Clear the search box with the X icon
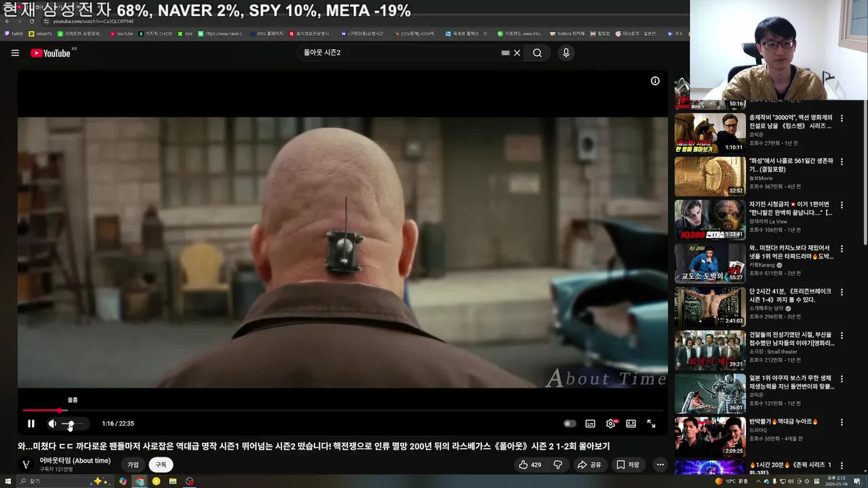The height and width of the screenshot is (488, 868). point(517,53)
